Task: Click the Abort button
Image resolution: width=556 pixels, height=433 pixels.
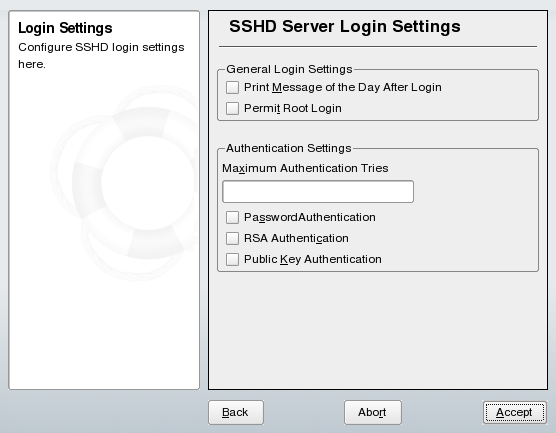Action: 373,412
